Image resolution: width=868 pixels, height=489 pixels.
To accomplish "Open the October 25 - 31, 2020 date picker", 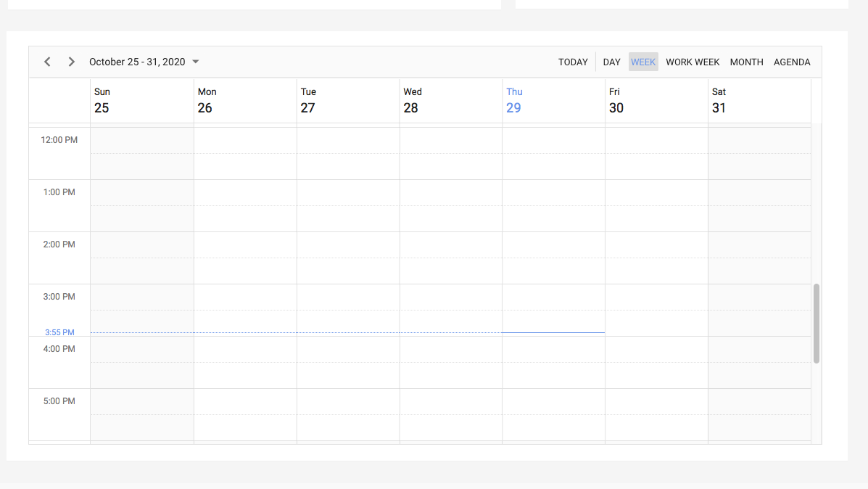I will click(137, 62).
